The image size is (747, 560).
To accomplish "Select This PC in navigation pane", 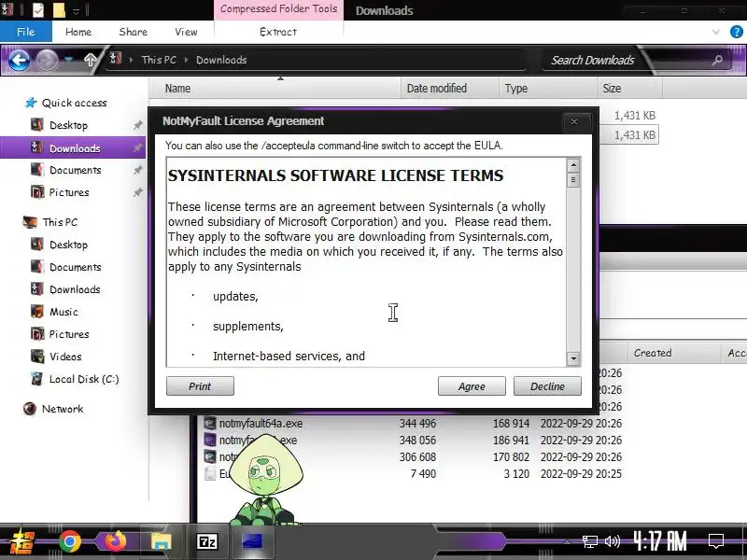I will click(60, 222).
